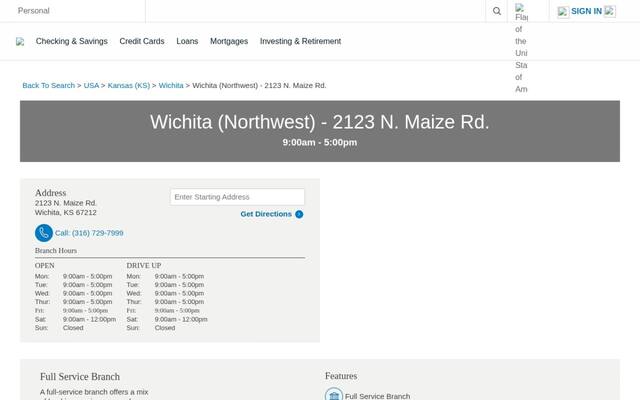Click the Wichita (Northwest) page heading
Screen dimensions: 640x400
(x=320, y=122)
